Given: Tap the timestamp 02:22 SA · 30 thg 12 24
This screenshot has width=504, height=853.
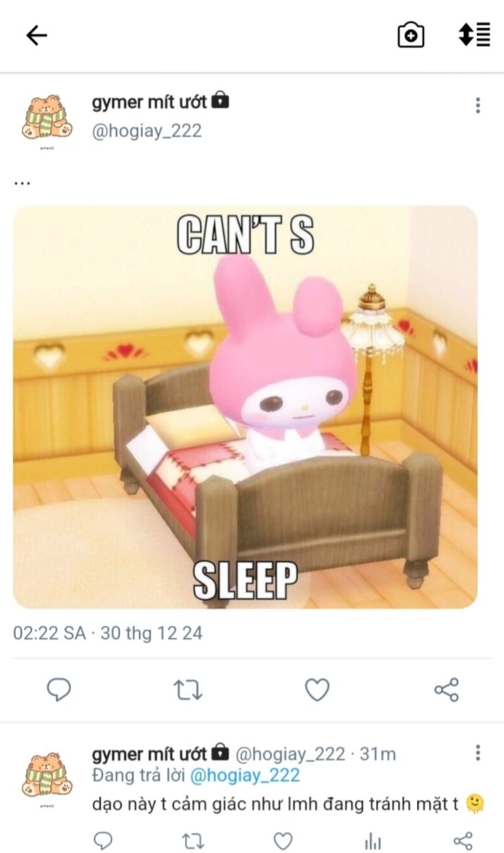Looking at the screenshot, I should [108, 633].
